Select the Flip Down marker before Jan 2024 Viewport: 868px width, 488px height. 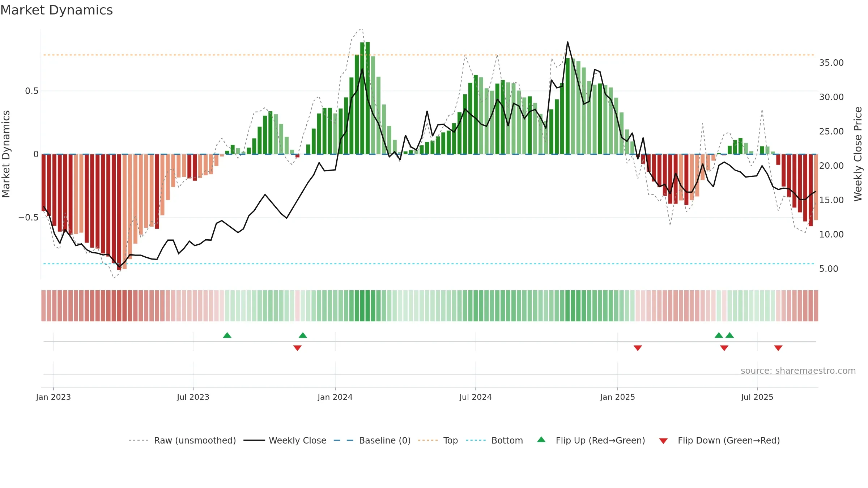[x=297, y=348]
